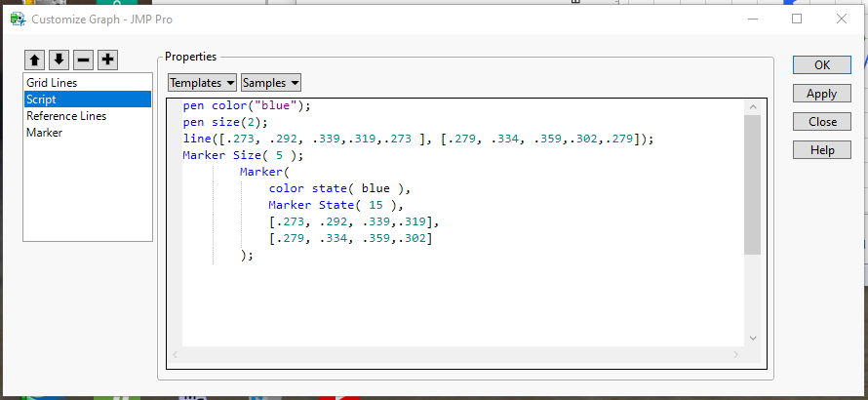Click the line([.273, ...]) script row
The width and height of the screenshot is (868, 400).
coord(418,140)
